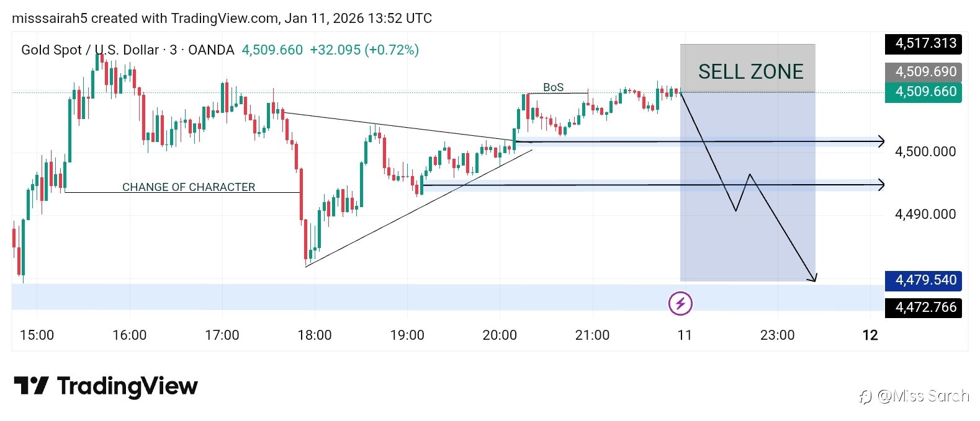
Task: Click the TradingView logo icon
Action: coord(31,386)
